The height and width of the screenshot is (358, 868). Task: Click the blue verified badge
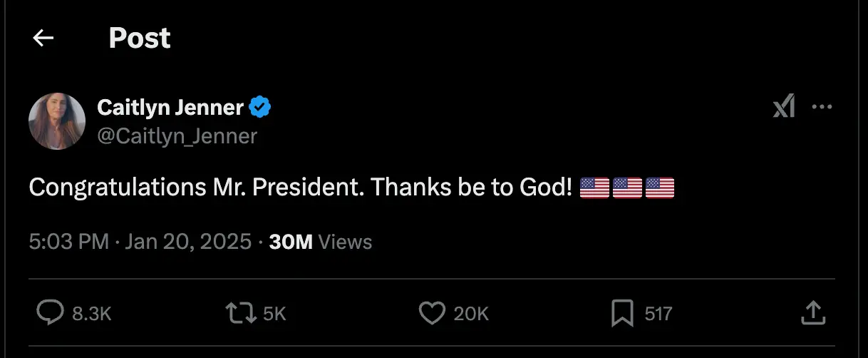(260, 108)
